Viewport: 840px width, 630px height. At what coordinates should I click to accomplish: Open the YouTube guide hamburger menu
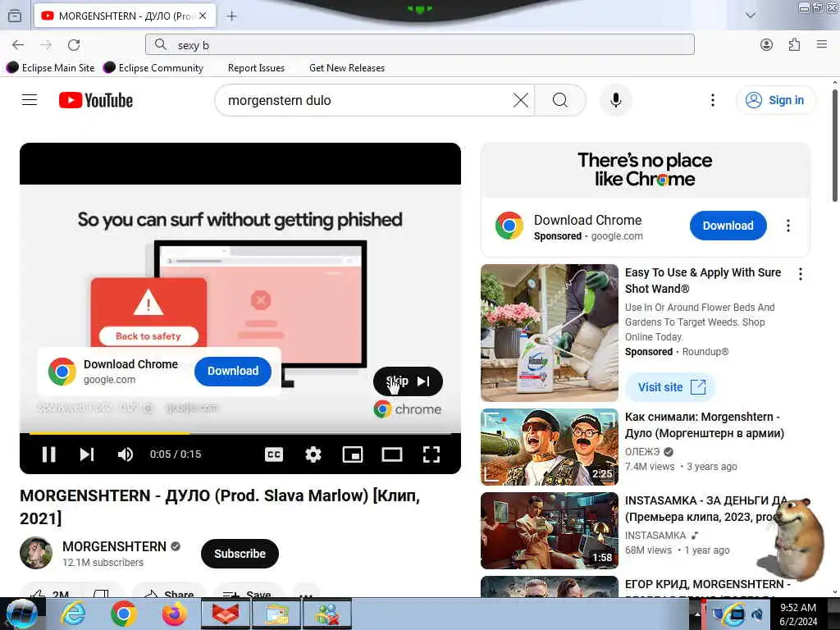coord(30,100)
